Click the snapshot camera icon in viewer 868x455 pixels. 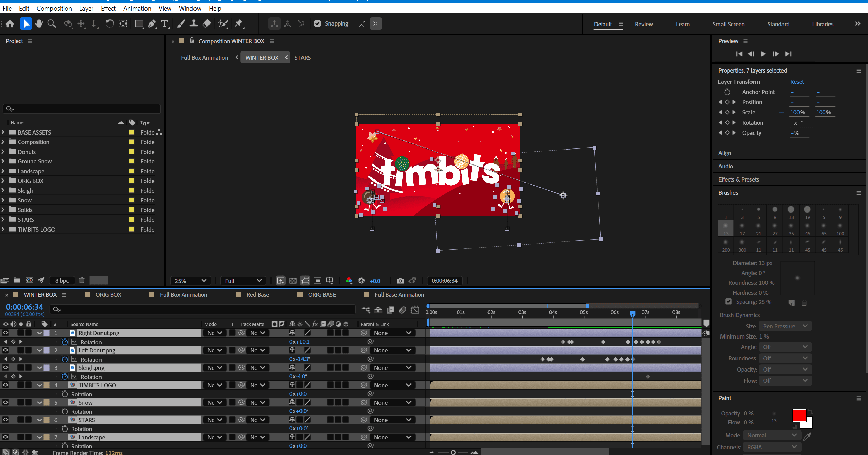point(400,281)
